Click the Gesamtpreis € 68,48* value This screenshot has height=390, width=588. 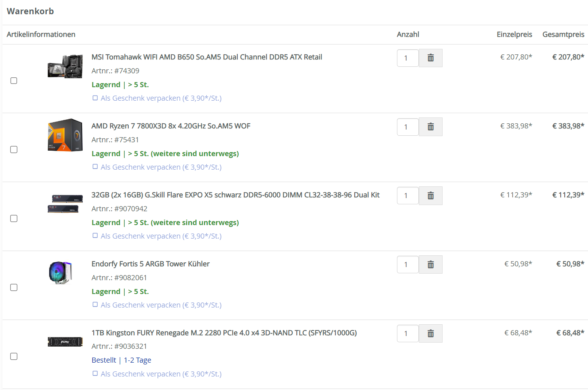[x=570, y=333]
